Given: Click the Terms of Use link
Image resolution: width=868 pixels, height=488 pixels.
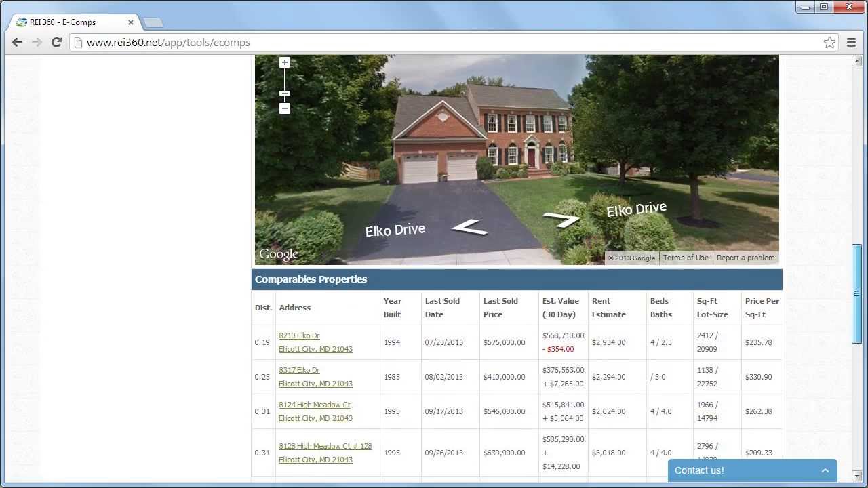Looking at the screenshot, I should pos(686,258).
